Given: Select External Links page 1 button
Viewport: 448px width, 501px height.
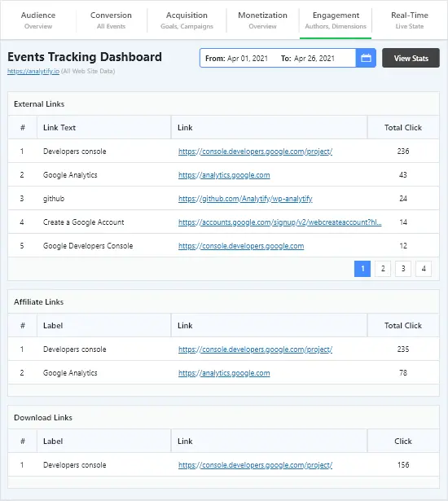Looking at the screenshot, I should (x=362, y=269).
